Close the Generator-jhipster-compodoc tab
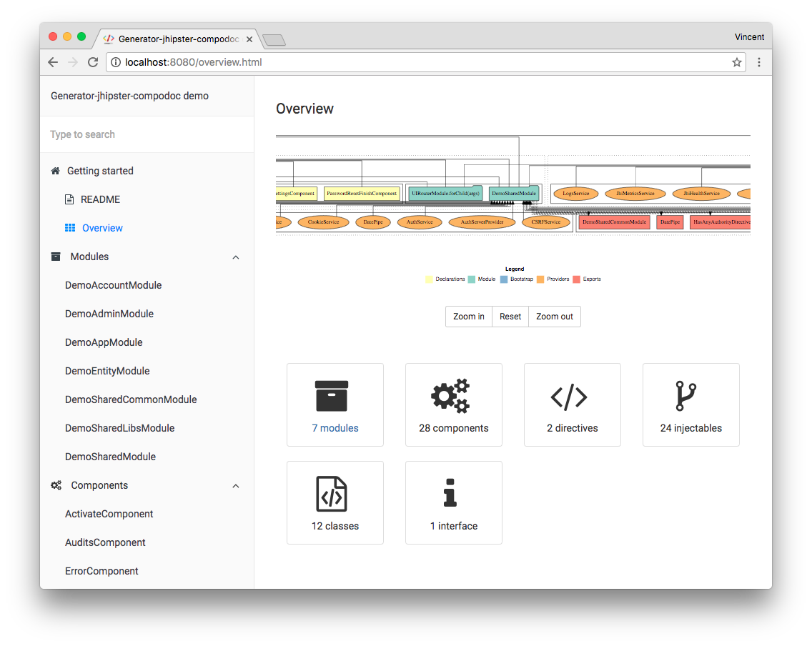 click(x=249, y=39)
